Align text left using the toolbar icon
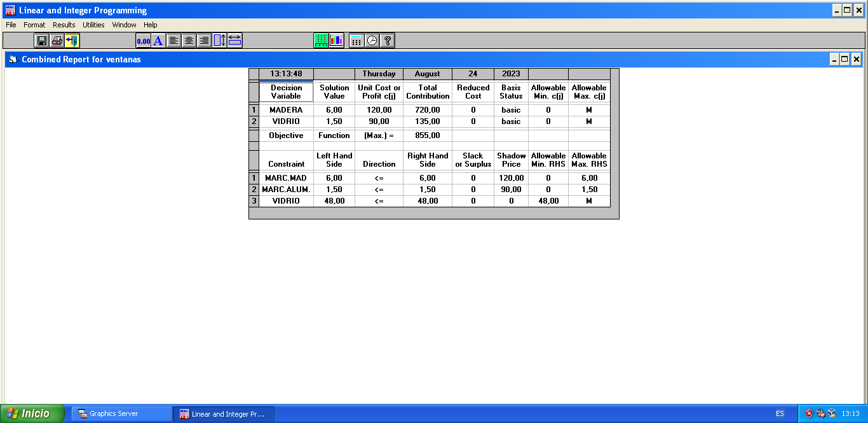The height and width of the screenshot is (423, 868). pos(173,41)
